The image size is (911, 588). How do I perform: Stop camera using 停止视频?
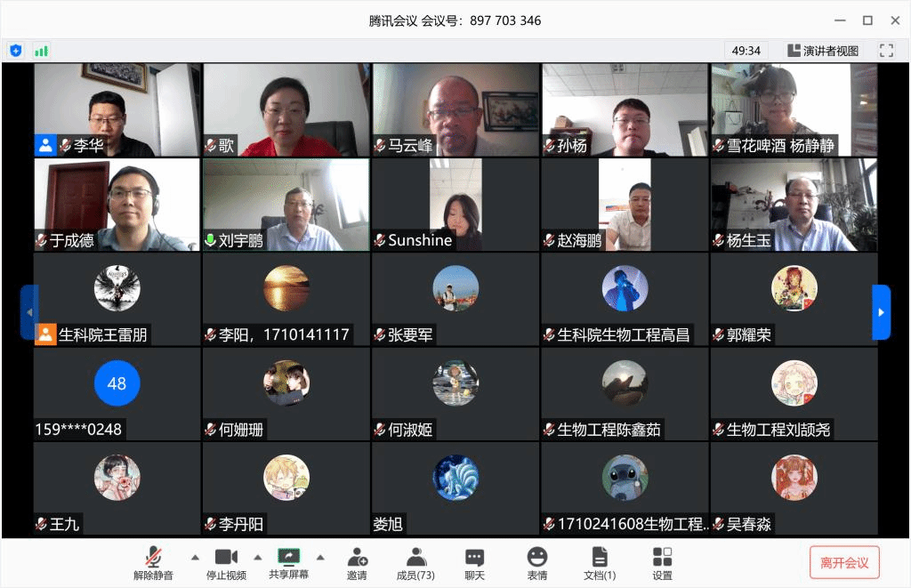pyautogui.click(x=226, y=563)
